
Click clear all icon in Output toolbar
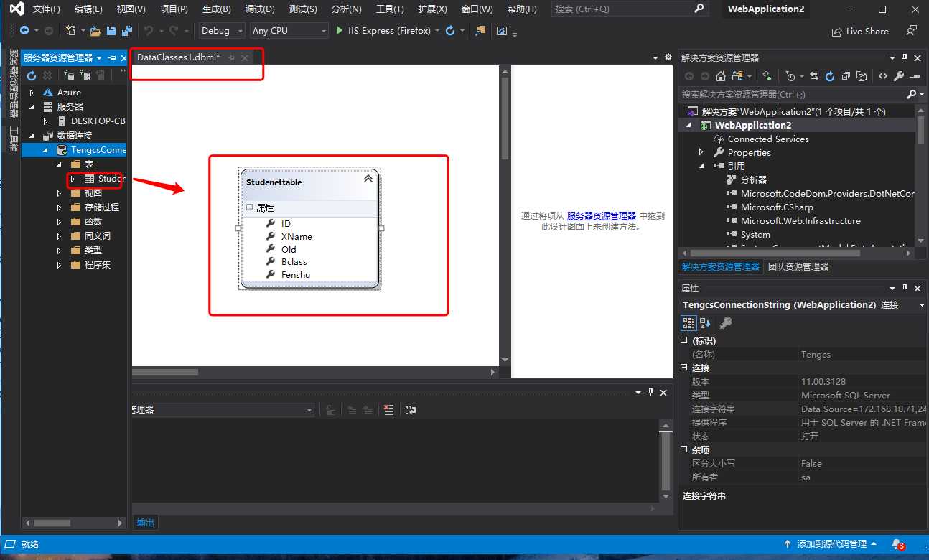pyautogui.click(x=388, y=410)
